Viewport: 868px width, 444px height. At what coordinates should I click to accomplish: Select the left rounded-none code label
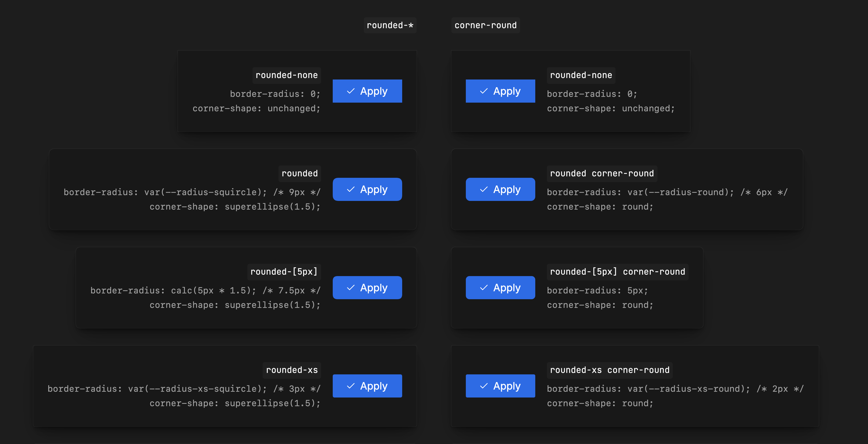(287, 75)
